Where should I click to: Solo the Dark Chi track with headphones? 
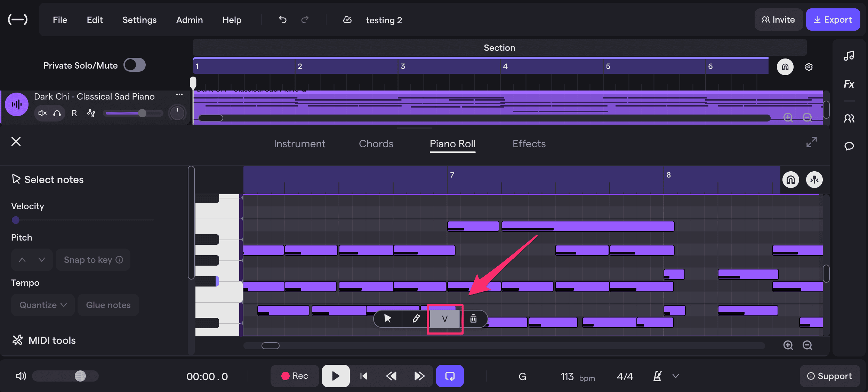click(x=57, y=113)
